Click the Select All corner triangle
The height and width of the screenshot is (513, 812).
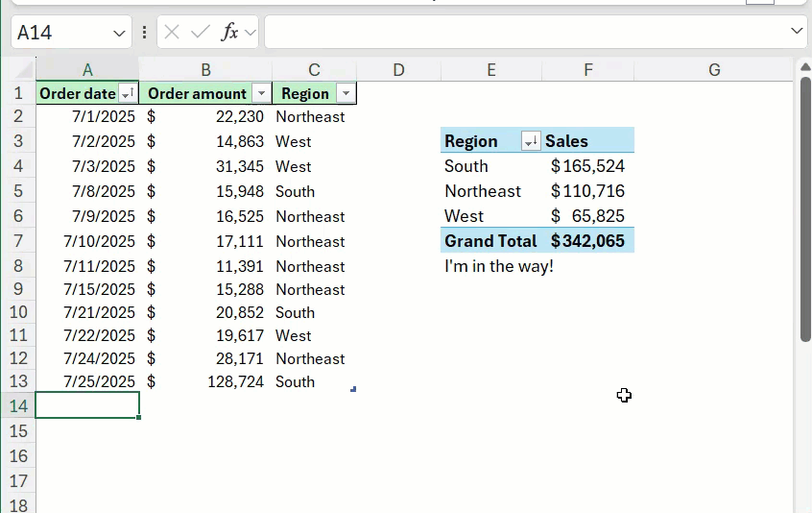pyautogui.click(x=24, y=69)
